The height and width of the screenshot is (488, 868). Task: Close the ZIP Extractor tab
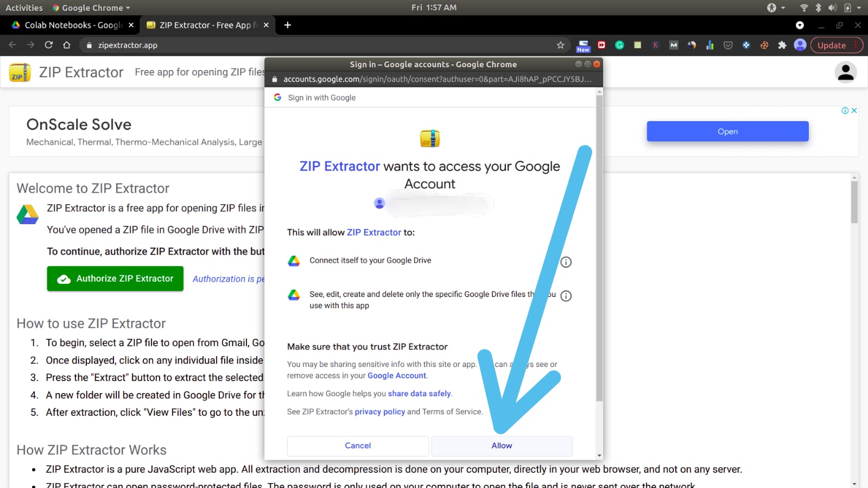point(266,25)
